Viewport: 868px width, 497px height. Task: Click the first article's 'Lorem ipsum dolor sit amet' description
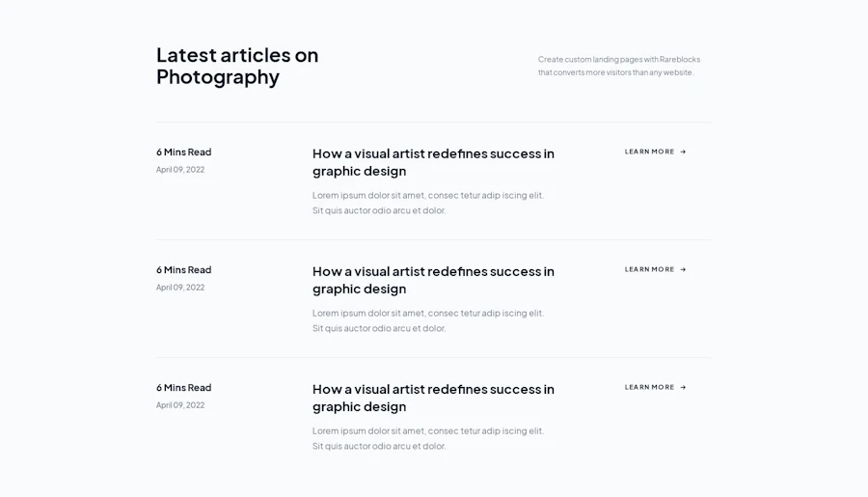(428, 203)
